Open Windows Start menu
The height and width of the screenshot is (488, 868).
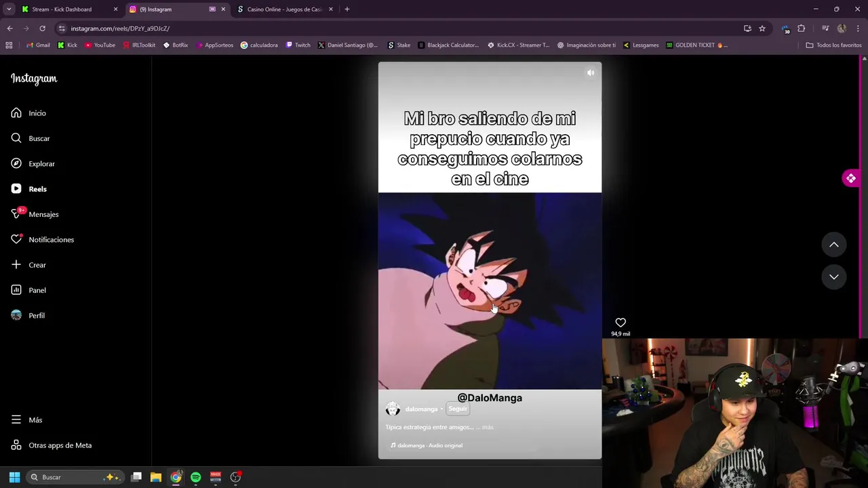[14, 477]
